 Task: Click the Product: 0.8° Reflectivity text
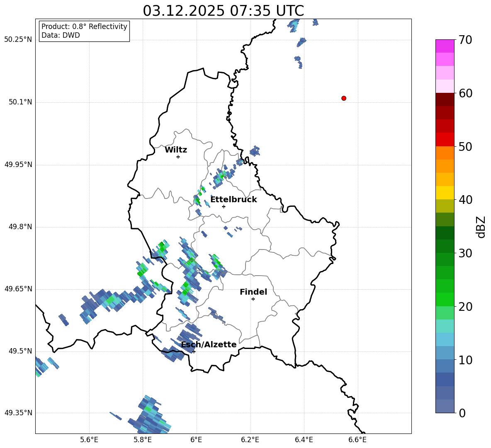(x=84, y=27)
